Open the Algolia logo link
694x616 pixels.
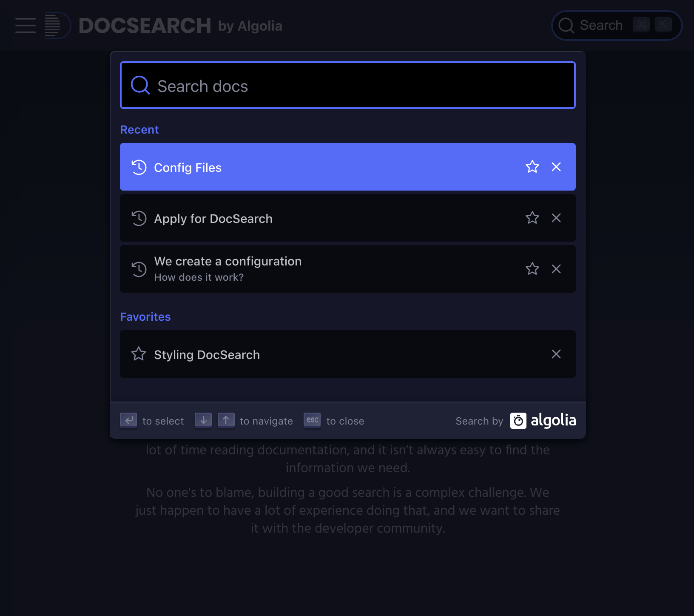coord(543,420)
